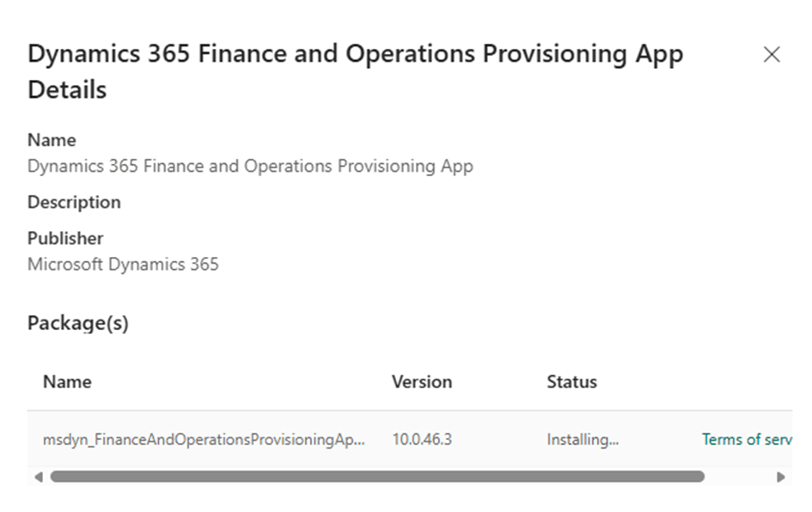
Task: Click the Description field label
Action: point(74,203)
